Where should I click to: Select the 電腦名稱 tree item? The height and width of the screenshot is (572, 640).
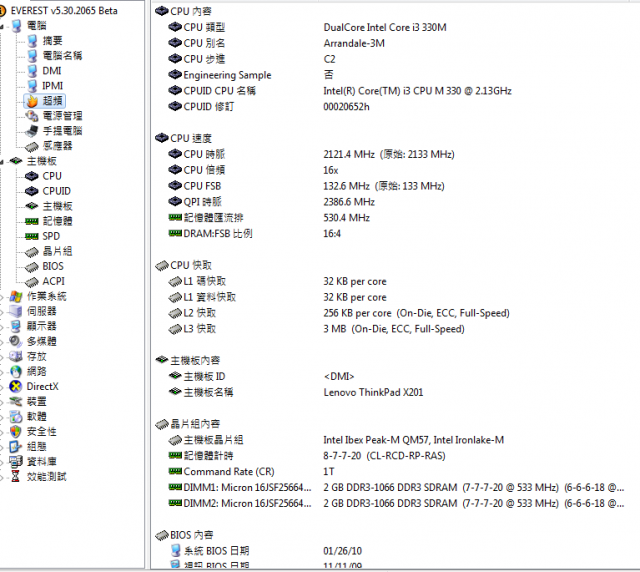point(62,56)
